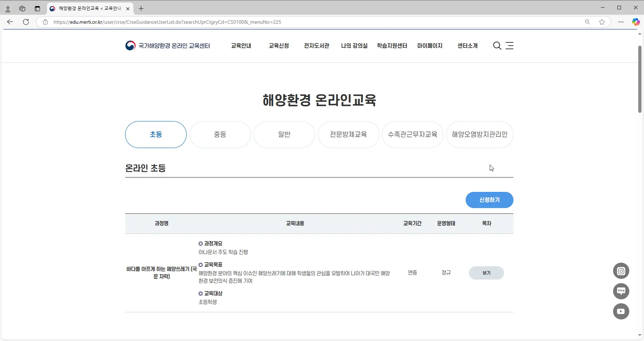Open the YouTube channel icon
Viewport: 644px width, 341px height.
(621, 311)
